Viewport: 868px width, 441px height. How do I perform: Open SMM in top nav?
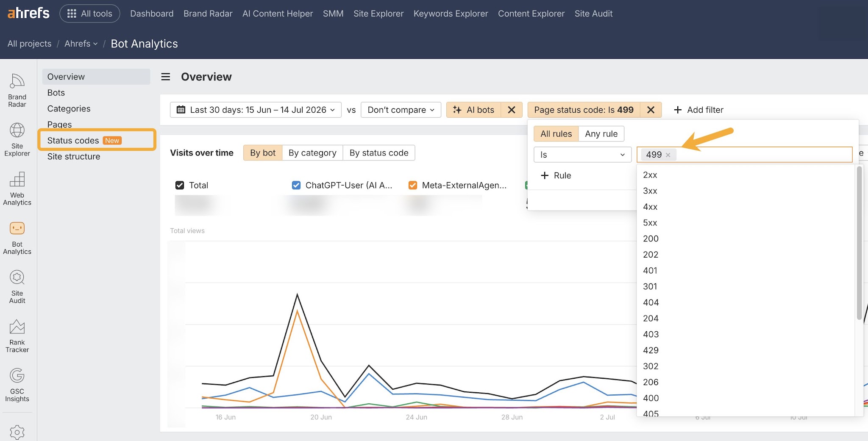[x=333, y=14]
